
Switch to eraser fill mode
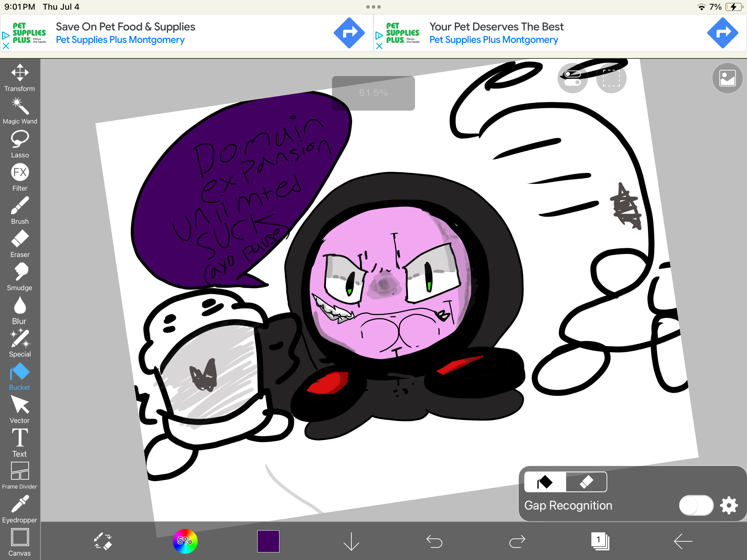tap(587, 482)
